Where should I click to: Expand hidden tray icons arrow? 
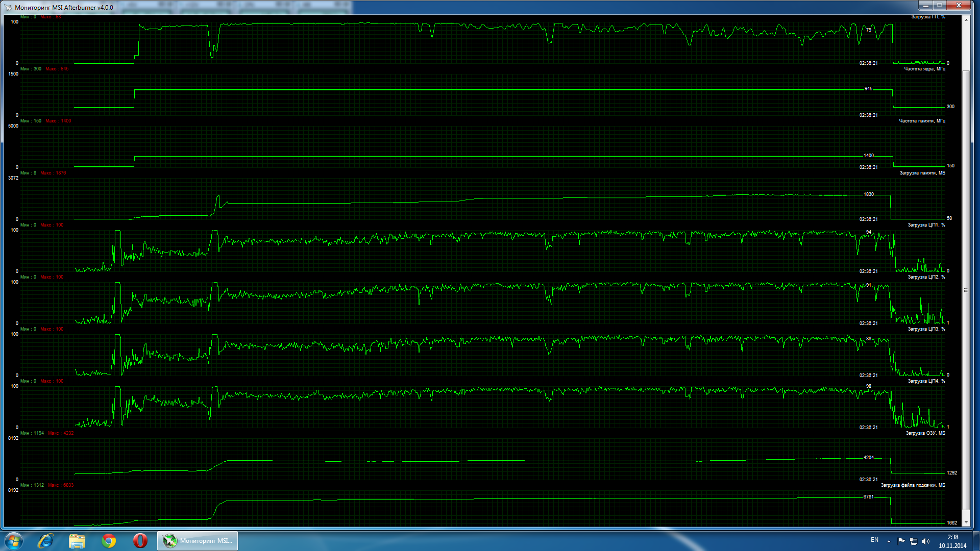click(x=889, y=541)
